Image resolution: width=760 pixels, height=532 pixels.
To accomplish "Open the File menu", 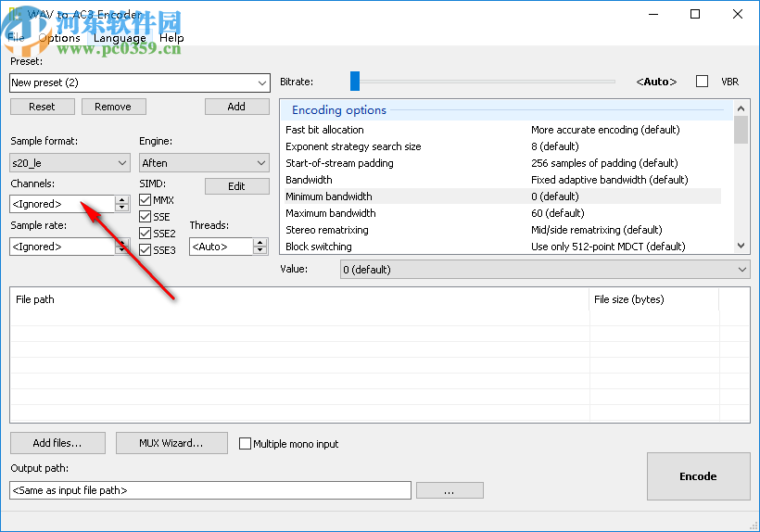I will point(16,37).
